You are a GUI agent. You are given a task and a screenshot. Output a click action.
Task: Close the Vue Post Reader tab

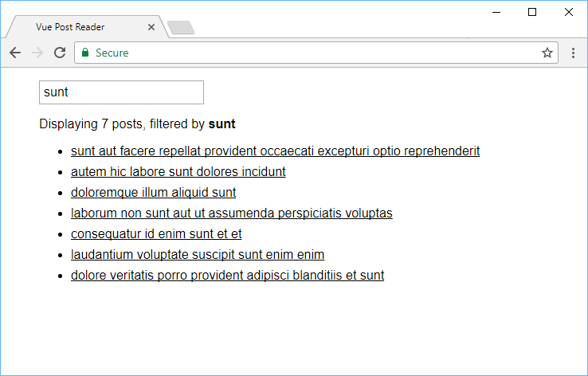pyautogui.click(x=151, y=27)
